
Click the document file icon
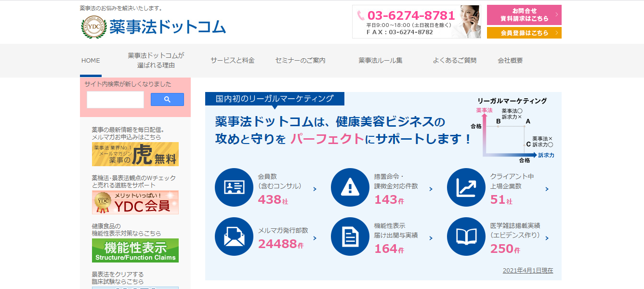pos(350,236)
